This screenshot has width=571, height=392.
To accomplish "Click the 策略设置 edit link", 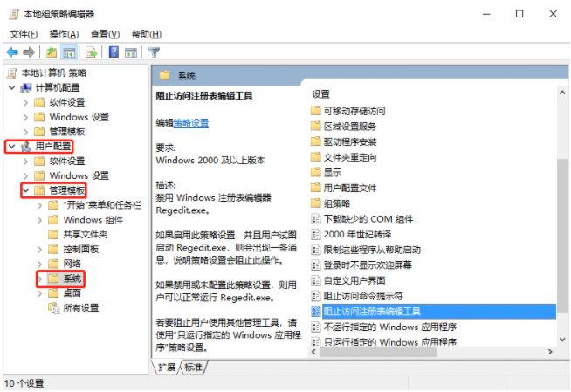I will pos(191,123).
